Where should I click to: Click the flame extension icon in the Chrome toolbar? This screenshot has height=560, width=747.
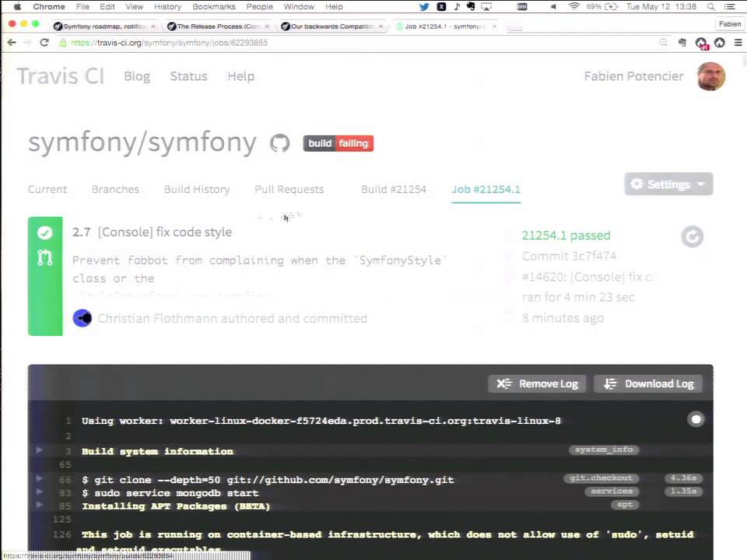pos(719,42)
